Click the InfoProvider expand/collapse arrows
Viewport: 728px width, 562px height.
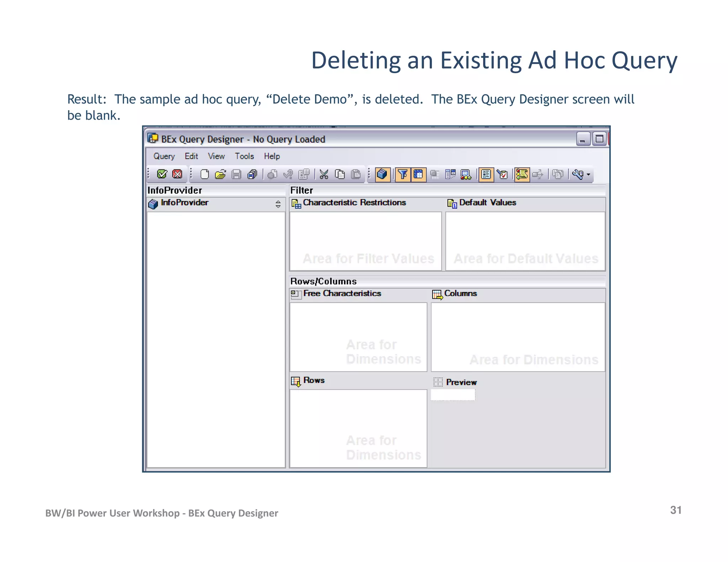click(278, 204)
